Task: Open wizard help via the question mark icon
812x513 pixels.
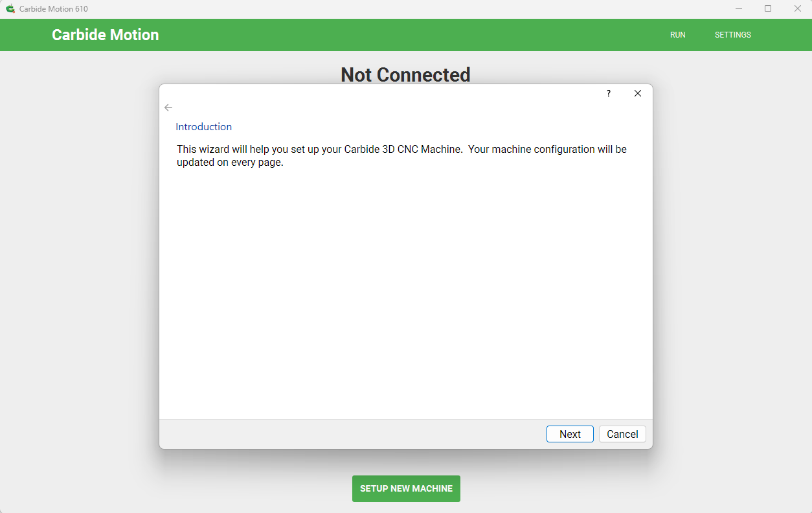Action: 608,93
